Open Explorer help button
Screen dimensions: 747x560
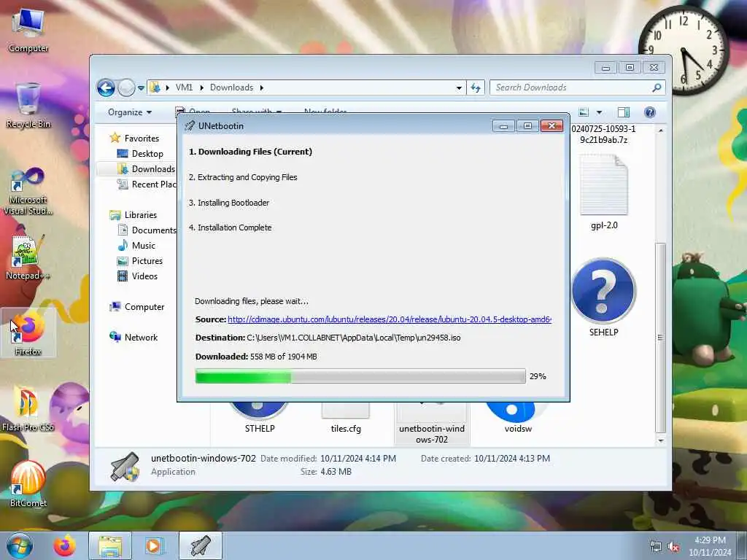tap(650, 112)
